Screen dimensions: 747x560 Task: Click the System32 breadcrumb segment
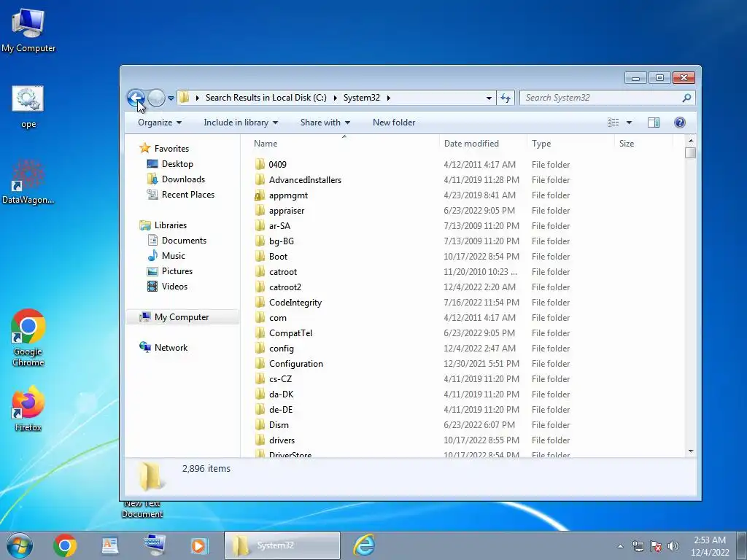[362, 98]
